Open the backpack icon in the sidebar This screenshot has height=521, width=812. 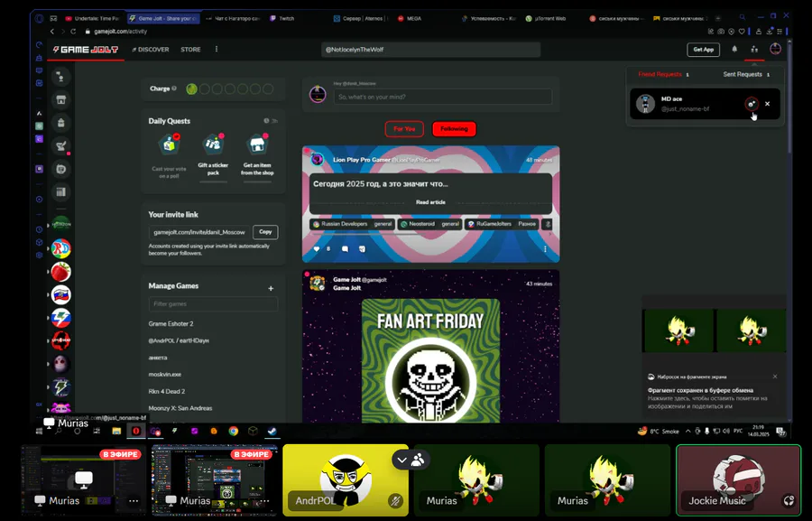pyautogui.click(x=61, y=123)
